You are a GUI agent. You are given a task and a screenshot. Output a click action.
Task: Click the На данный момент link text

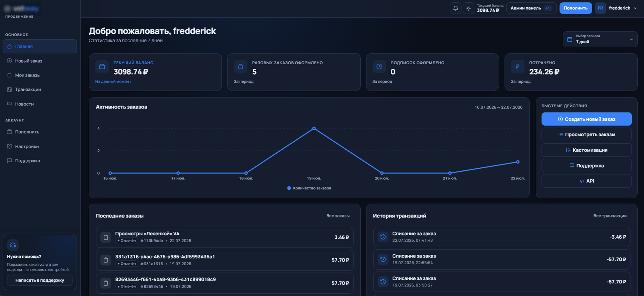tap(113, 82)
